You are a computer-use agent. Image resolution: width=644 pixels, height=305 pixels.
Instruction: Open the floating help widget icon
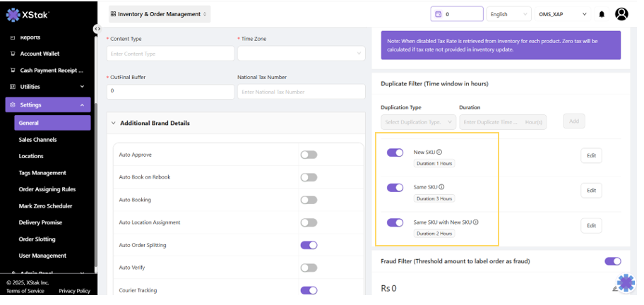626,283
